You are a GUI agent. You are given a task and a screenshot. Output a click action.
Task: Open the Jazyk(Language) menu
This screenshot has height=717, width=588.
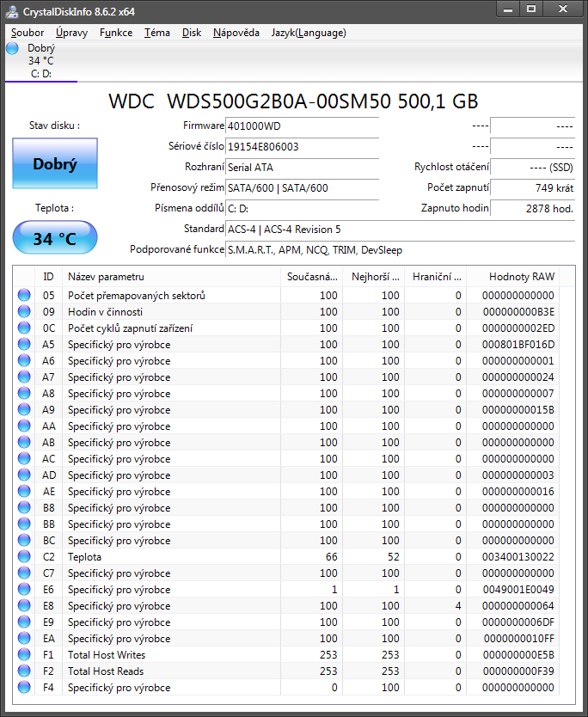[309, 33]
